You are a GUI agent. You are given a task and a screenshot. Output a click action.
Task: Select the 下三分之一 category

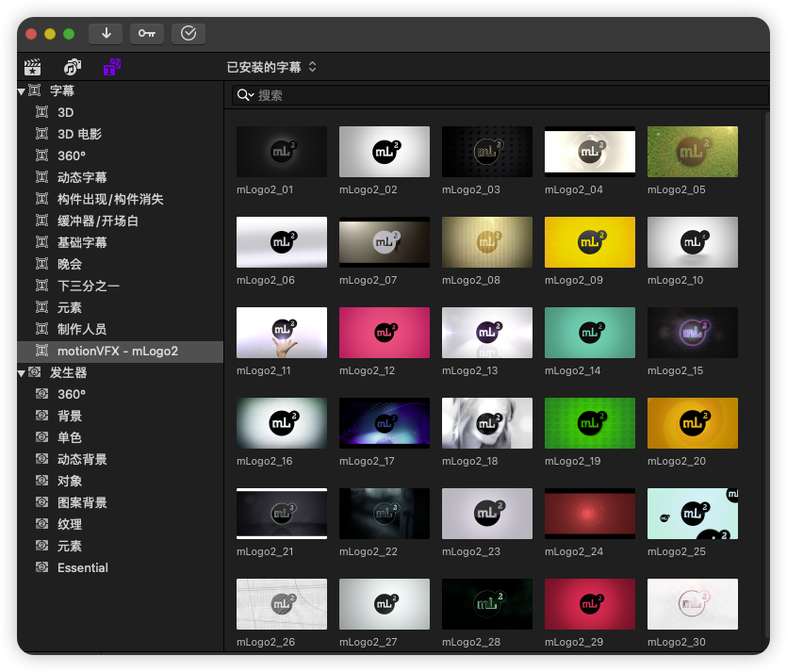coord(121,286)
